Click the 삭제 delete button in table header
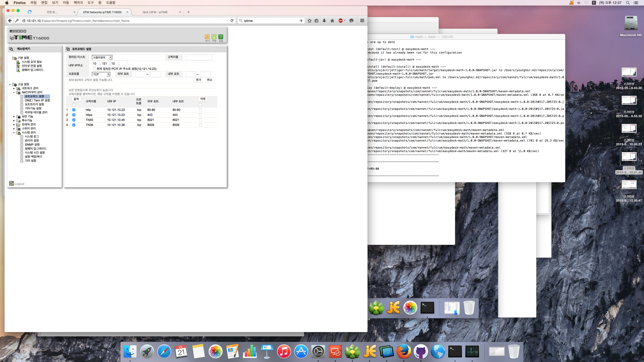Viewport: 644px width, 362px height. click(x=203, y=99)
